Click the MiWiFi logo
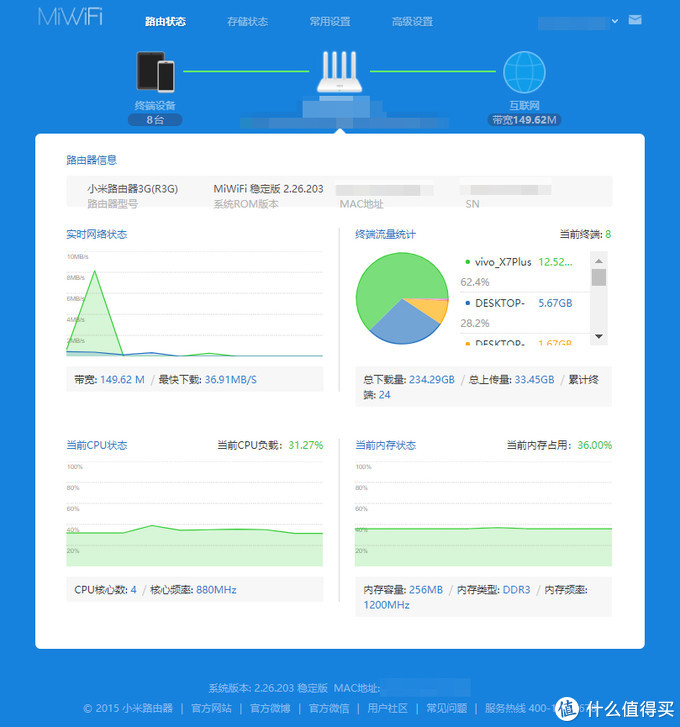The width and height of the screenshot is (680, 727). tap(70, 16)
